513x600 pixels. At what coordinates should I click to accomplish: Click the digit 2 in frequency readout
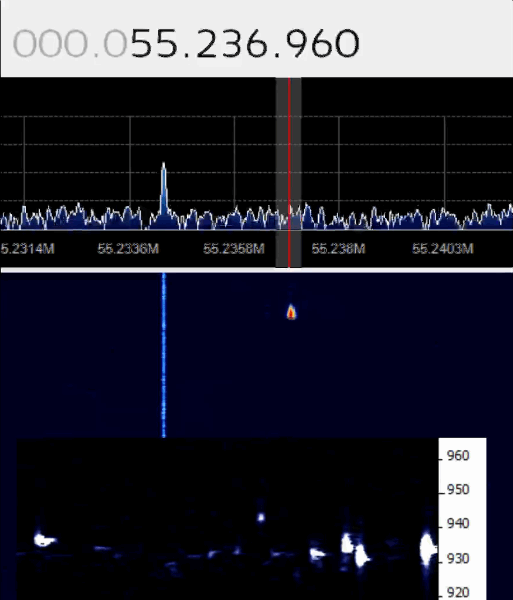point(208,43)
